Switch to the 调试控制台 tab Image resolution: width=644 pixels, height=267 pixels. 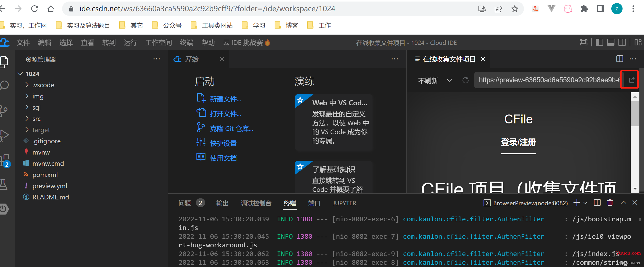(256, 203)
